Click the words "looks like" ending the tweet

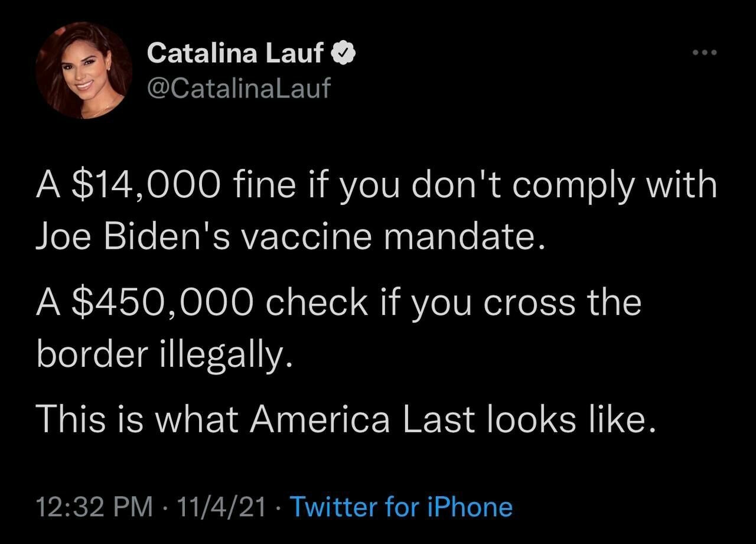[570, 419]
